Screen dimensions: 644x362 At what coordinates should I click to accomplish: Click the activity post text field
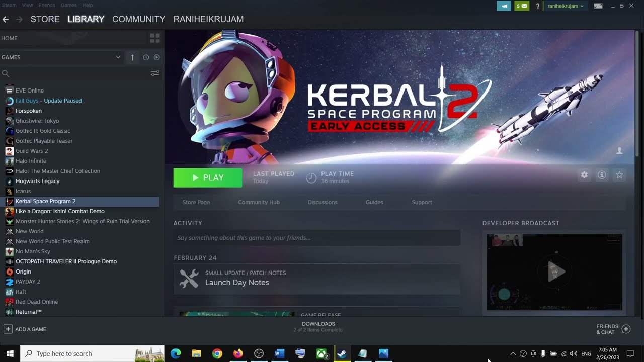317,238
